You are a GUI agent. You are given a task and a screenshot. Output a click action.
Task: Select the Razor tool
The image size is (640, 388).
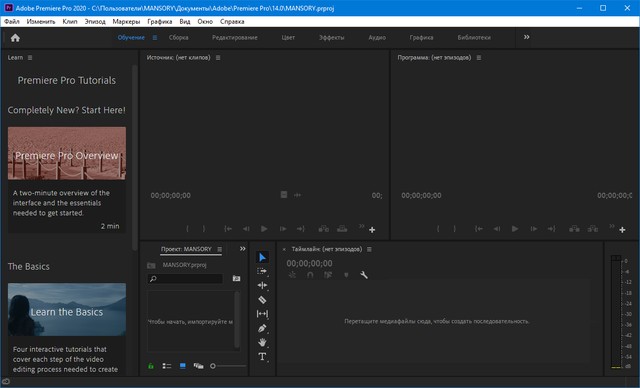click(262, 300)
